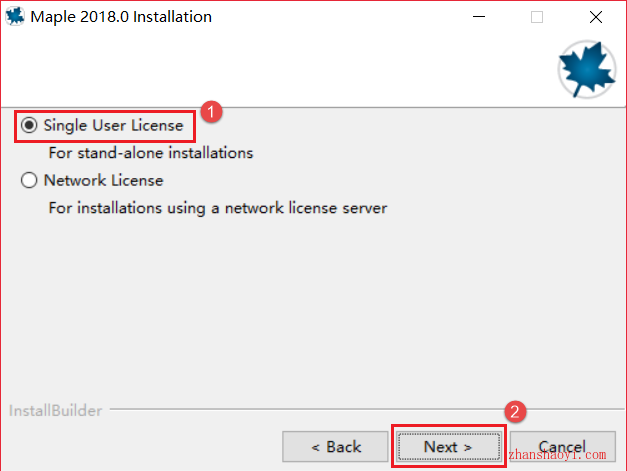
Task: Click 'For stand-alone installations' text
Action: click(x=151, y=153)
